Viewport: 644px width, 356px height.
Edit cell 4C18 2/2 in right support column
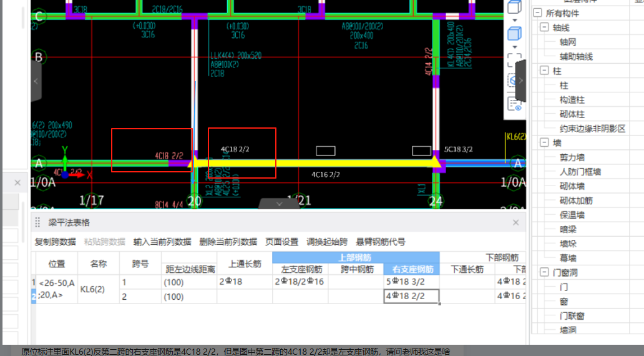[x=411, y=297]
